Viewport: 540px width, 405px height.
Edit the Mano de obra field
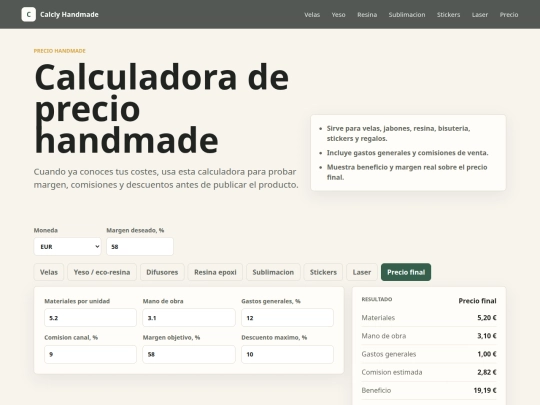point(189,318)
